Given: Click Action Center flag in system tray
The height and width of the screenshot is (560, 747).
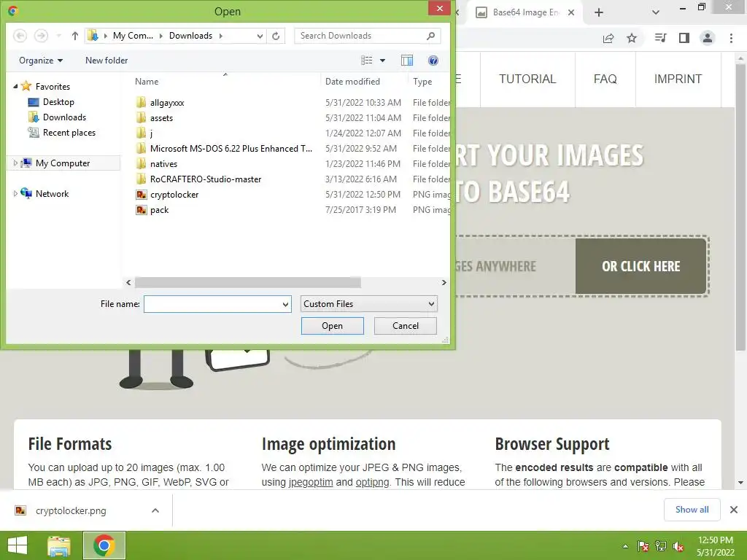Looking at the screenshot, I should point(643,546).
